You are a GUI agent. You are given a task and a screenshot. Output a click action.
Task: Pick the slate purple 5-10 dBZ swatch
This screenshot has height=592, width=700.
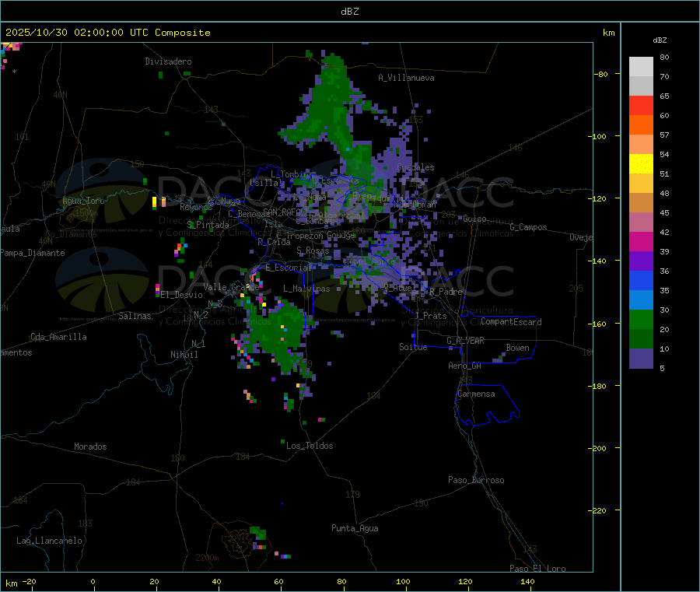[x=641, y=359]
